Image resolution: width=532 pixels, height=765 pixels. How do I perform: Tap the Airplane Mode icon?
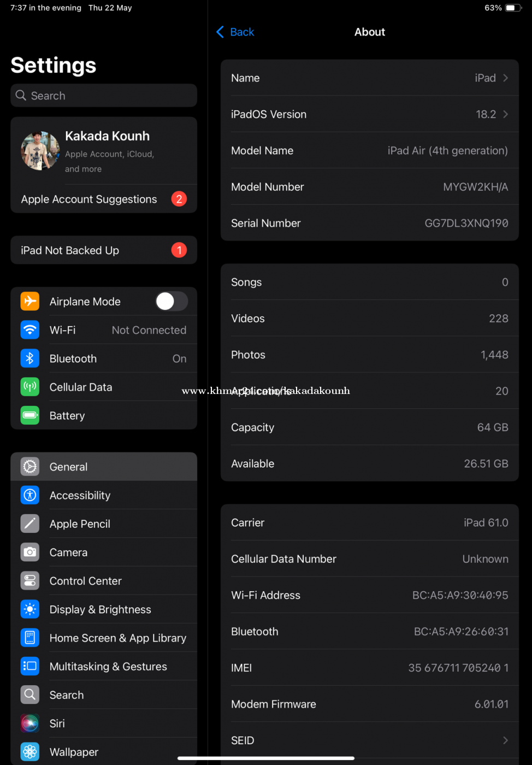30,301
